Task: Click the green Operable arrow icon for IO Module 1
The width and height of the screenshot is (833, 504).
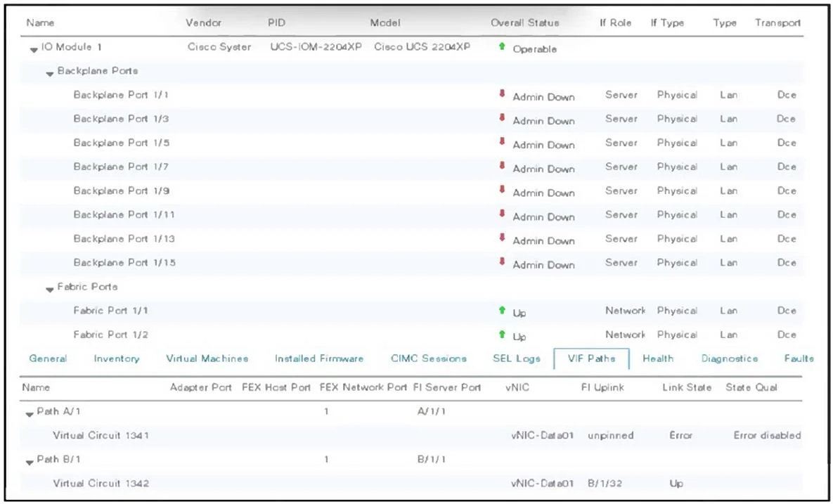Action: pyautogui.click(x=501, y=46)
